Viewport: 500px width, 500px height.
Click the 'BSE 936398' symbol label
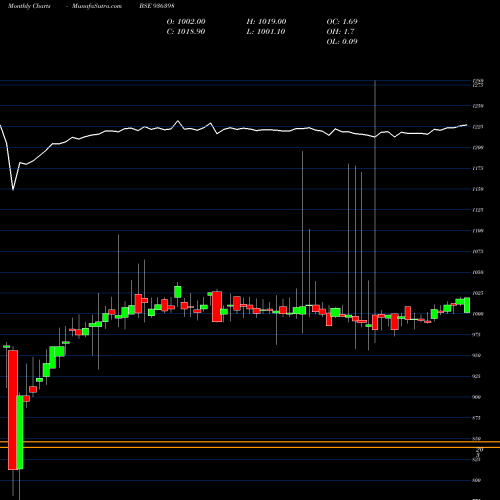coord(157,6)
